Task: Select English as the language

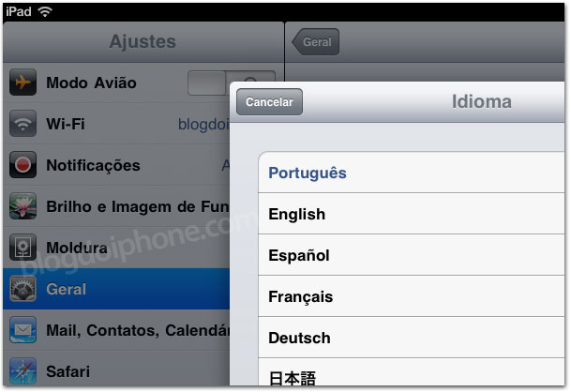Action: [x=411, y=214]
